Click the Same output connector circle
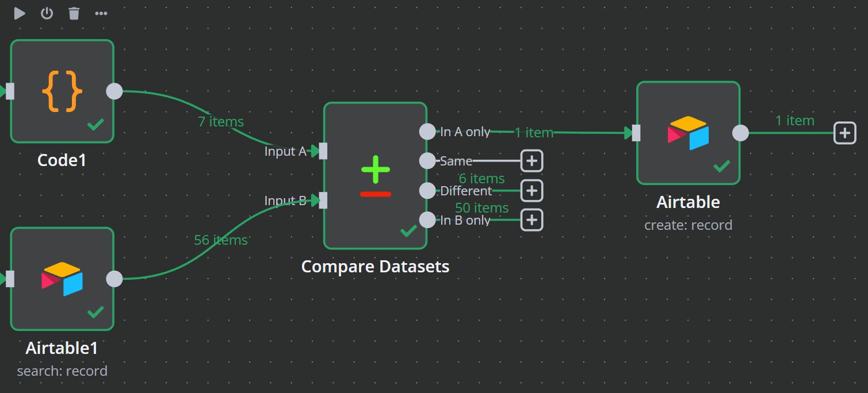Viewport: 868px width, 393px height. click(x=427, y=161)
